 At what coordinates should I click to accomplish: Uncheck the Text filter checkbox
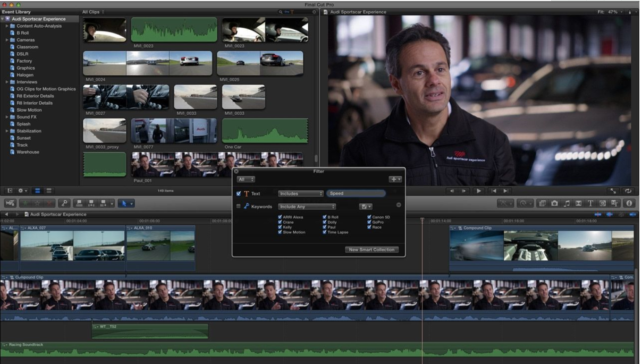(x=239, y=193)
